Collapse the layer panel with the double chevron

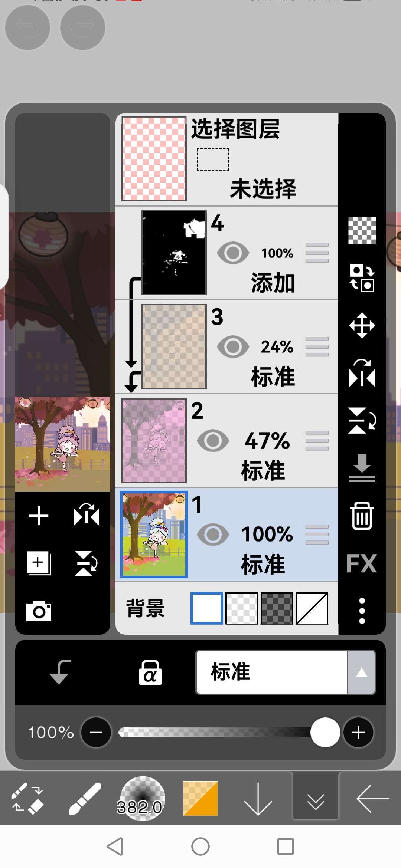[x=316, y=799]
